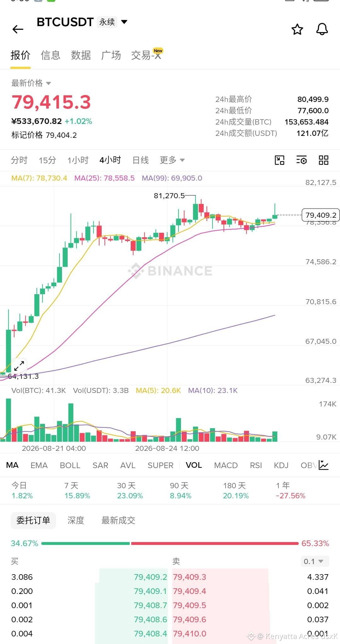The width and height of the screenshot is (340, 644).
Task: Select ask price 79,409.4
Action: click(190, 591)
